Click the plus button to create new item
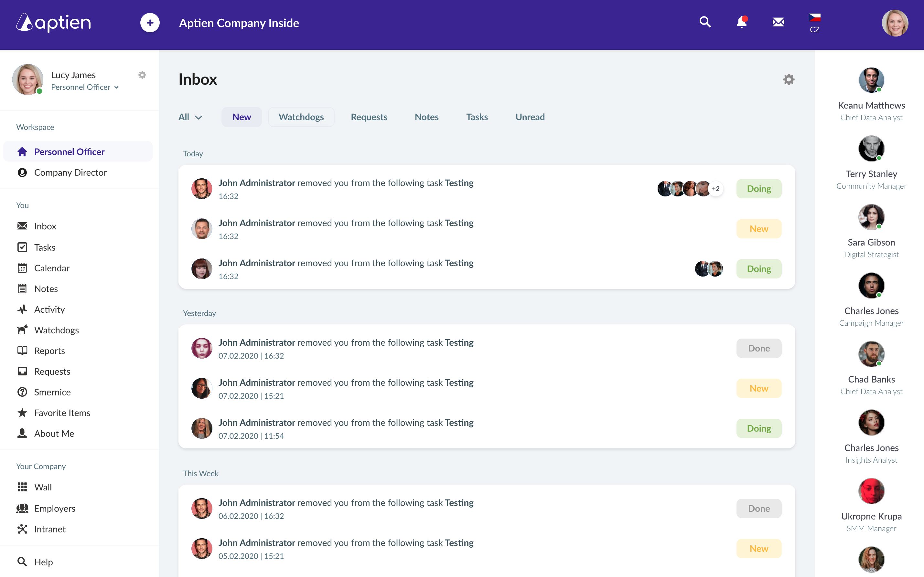This screenshot has height=577, width=924. 150,23
